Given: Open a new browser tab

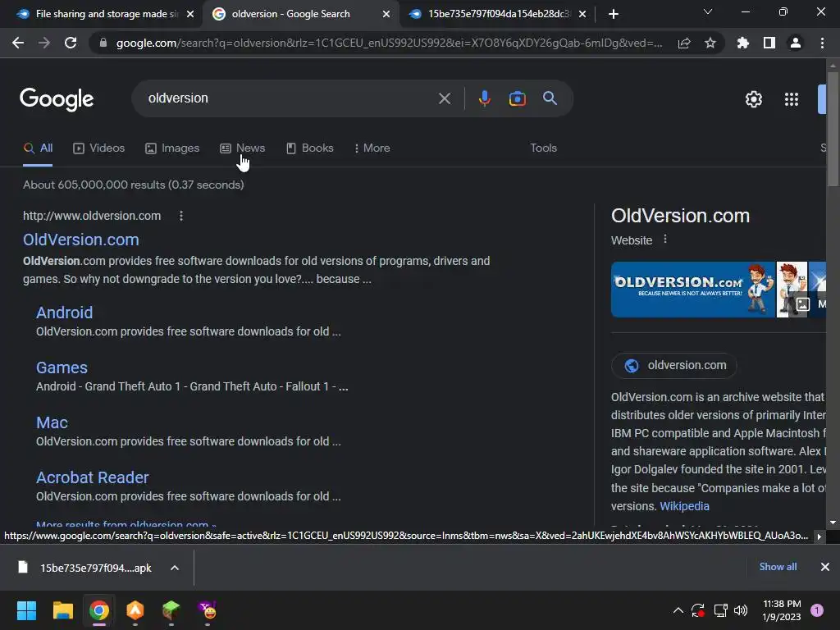Looking at the screenshot, I should click(614, 14).
